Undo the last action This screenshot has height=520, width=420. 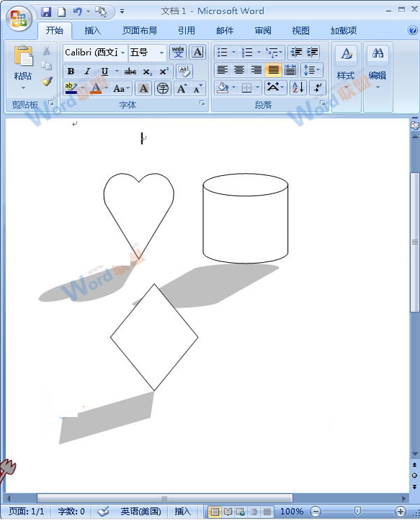click(77, 12)
